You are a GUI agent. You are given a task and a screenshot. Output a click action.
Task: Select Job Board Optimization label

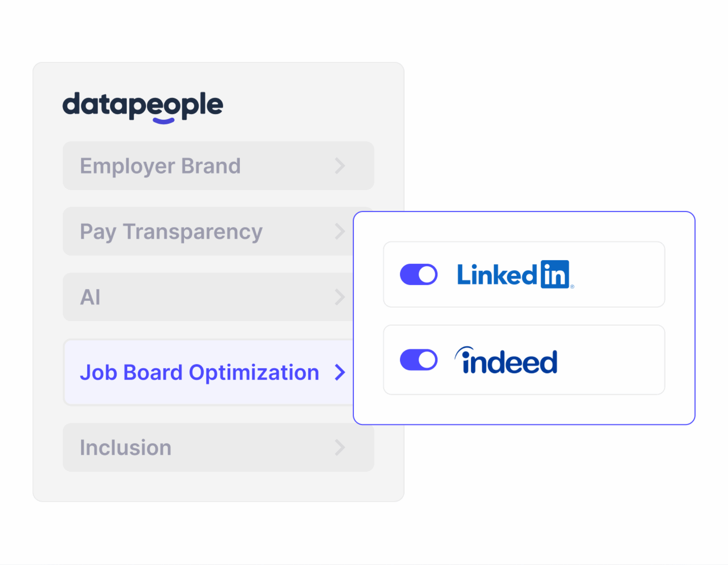pyautogui.click(x=199, y=372)
